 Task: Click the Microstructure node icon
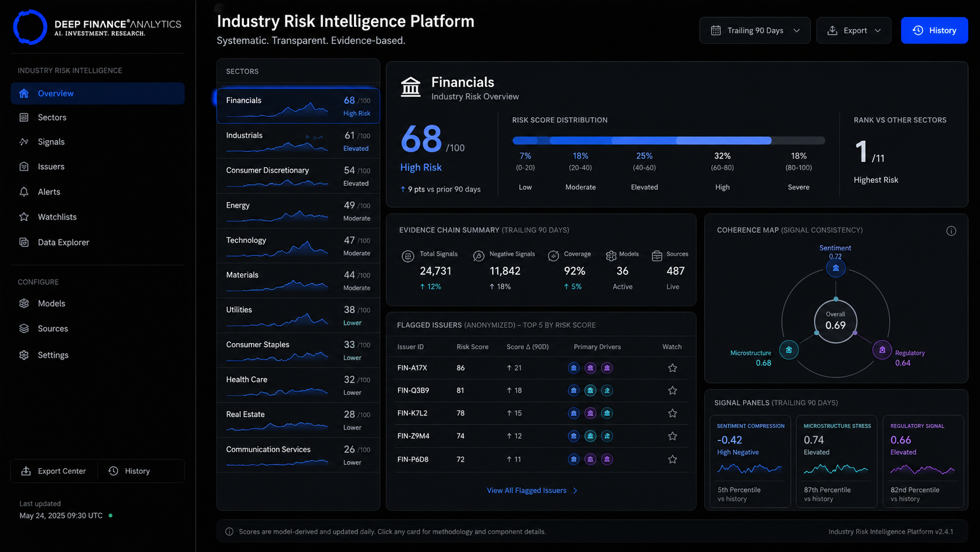point(789,350)
